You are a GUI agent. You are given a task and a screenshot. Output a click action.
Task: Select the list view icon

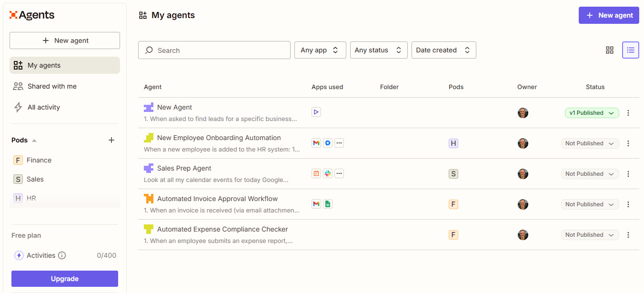[x=630, y=50]
